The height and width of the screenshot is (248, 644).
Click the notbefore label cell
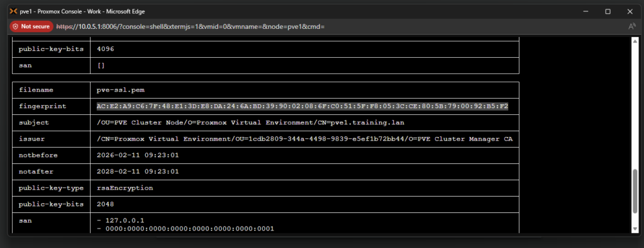click(x=52, y=155)
